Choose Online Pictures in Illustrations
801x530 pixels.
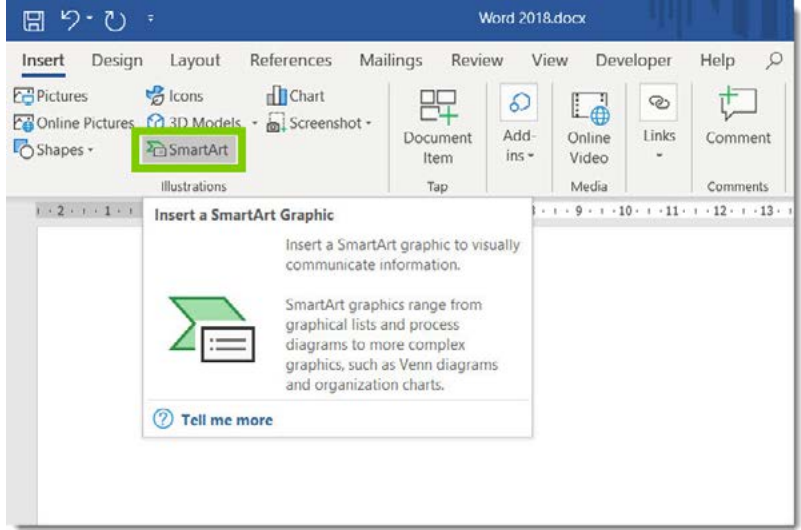coord(74,123)
